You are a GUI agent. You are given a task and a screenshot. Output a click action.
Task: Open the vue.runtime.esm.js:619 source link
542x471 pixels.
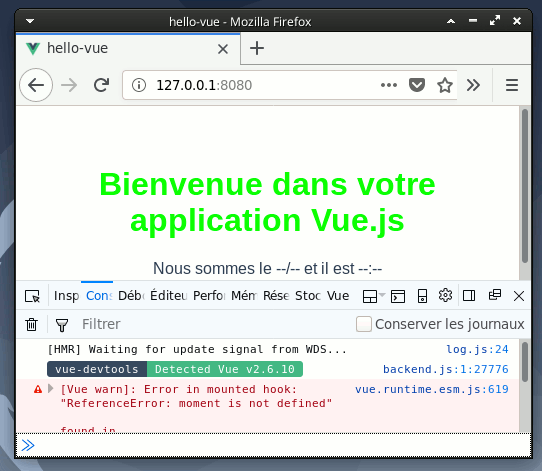pos(432,389)
